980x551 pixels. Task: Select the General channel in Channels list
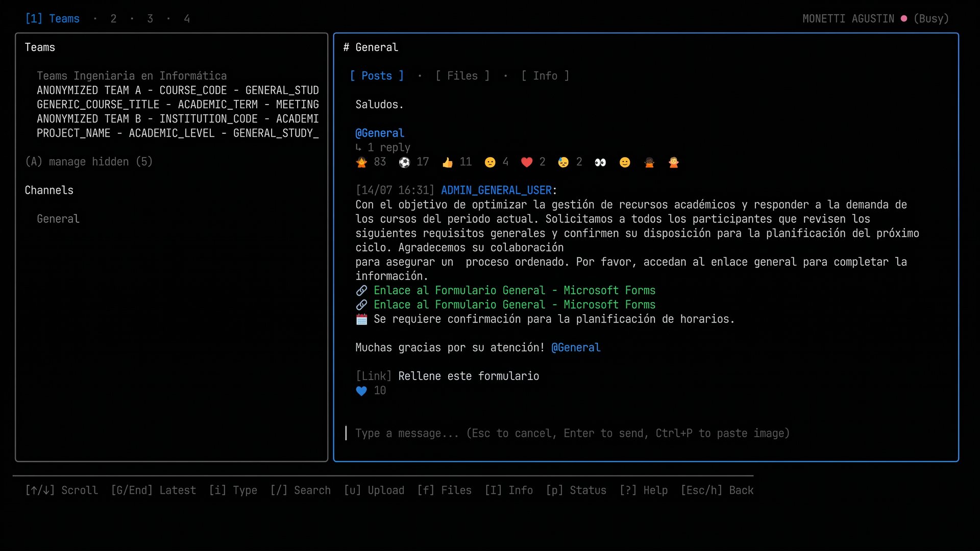click(58, 219)
